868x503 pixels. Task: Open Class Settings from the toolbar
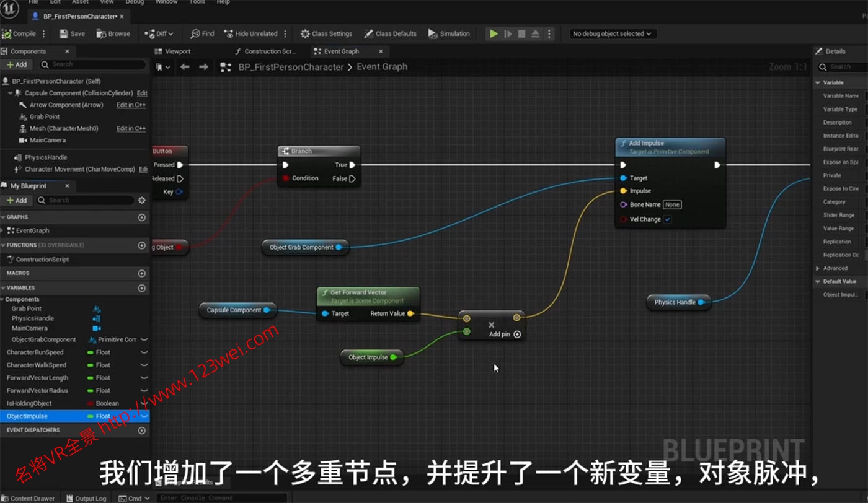tap(326, 34)
